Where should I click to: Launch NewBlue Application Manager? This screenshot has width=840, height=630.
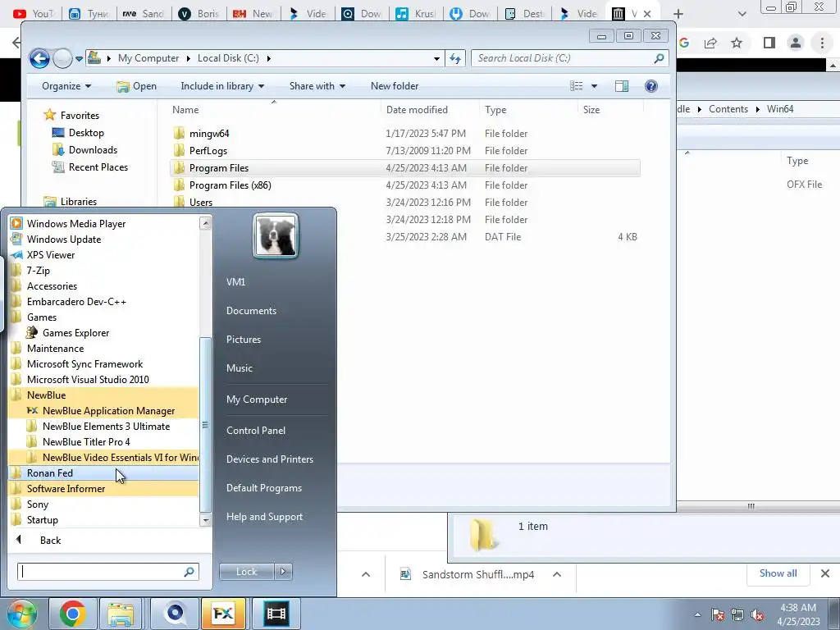click(x=108, y=410)
